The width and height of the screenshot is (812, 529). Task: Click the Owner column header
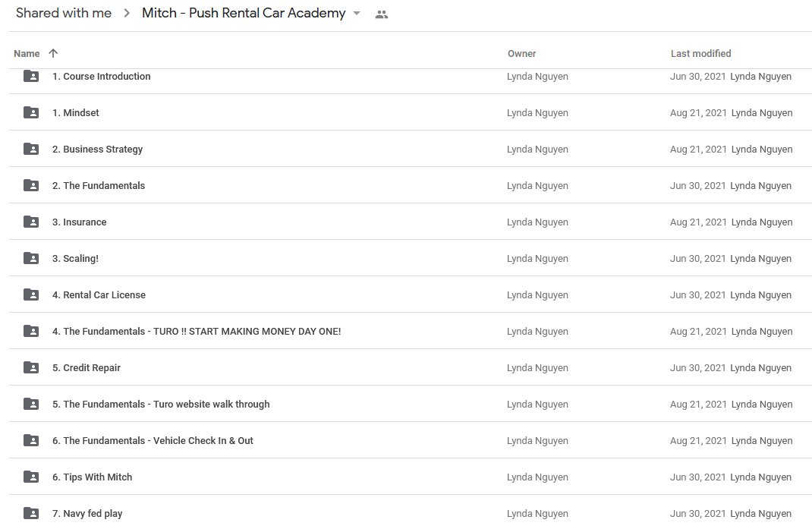pyautogui.click(x=521, y=53)
